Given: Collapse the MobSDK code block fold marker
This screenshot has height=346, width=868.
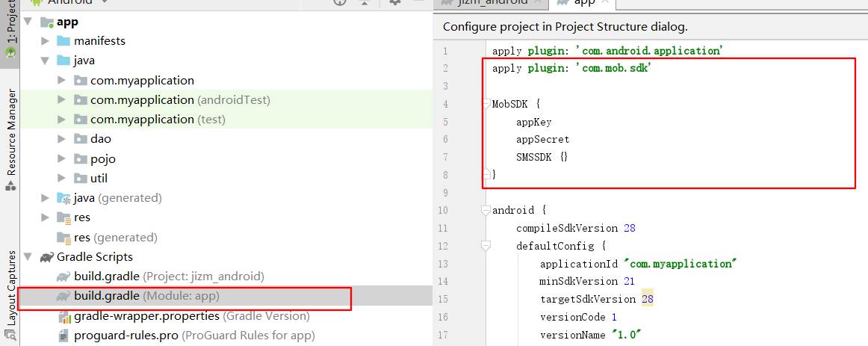Looking at the screenshot, I should click(486, 103).
